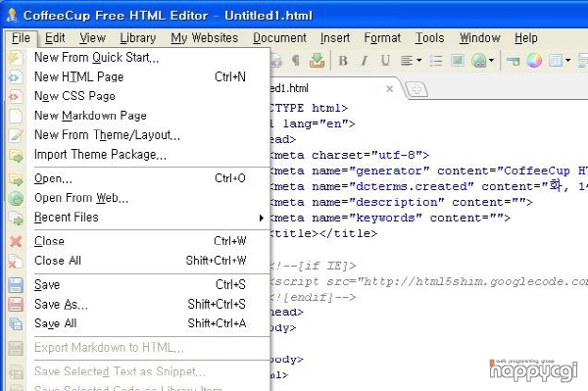This screenshot has height=391, width=588.
Task: Click the [if IE] comment line
Action: coord(313,267)
